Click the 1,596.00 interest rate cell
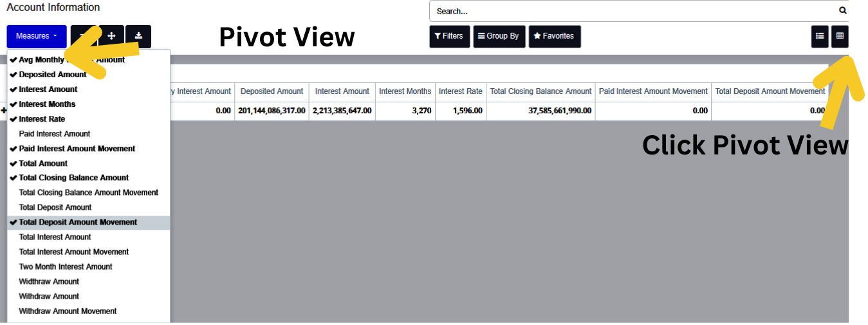Image resolution: width=868 pixels, height=325 pixels. [x=461, y=111]
